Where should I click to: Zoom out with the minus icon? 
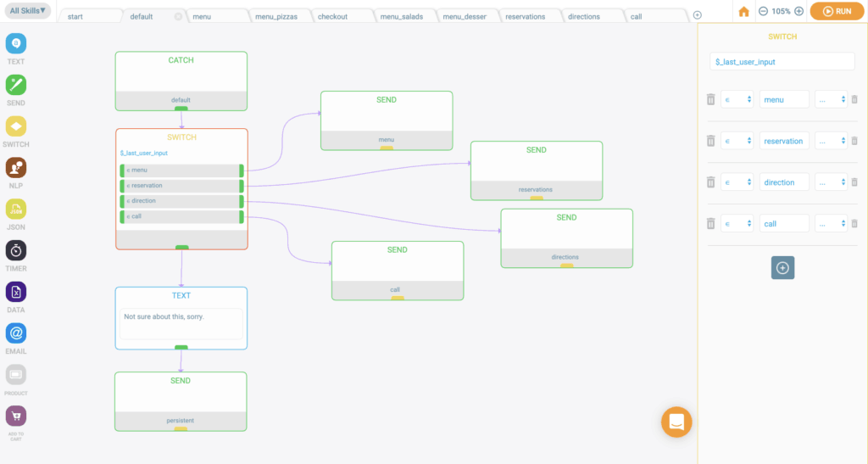tap(763, 11)
